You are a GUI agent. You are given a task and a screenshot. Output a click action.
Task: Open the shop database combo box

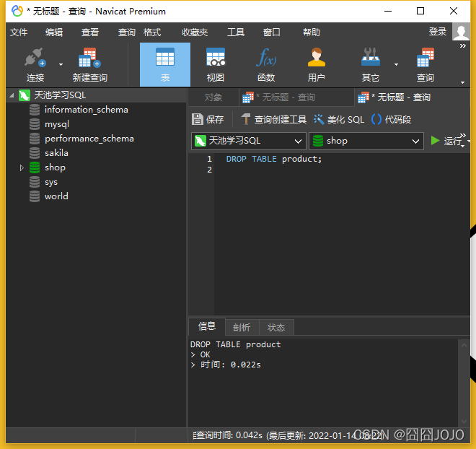pos(366,141)
